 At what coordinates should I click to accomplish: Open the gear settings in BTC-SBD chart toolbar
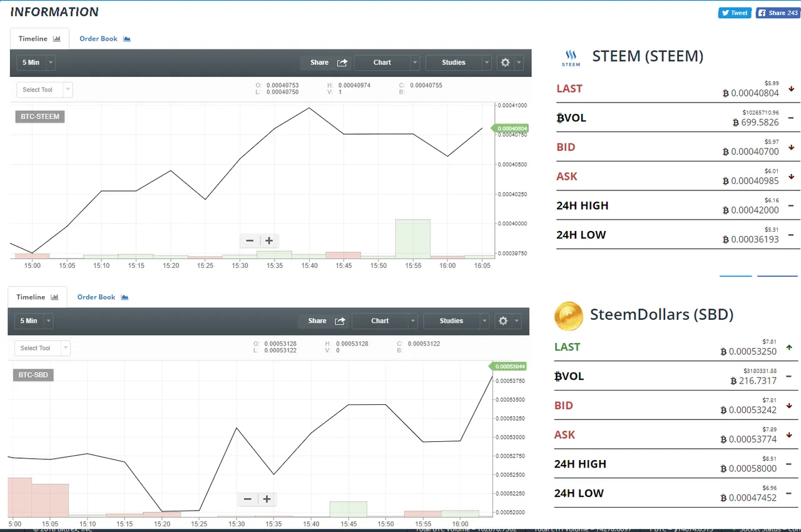pos(507,321)
